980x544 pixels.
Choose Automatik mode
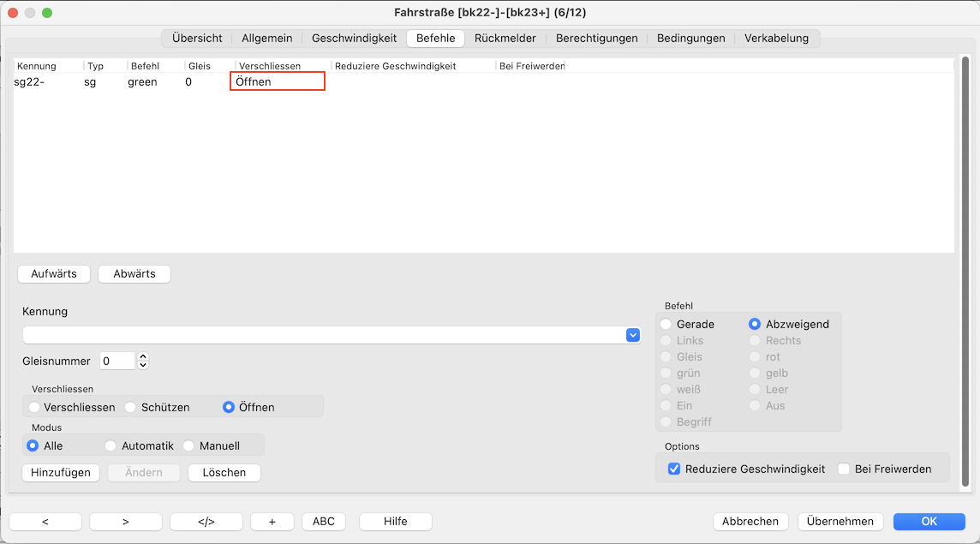(x=111, y=445)
